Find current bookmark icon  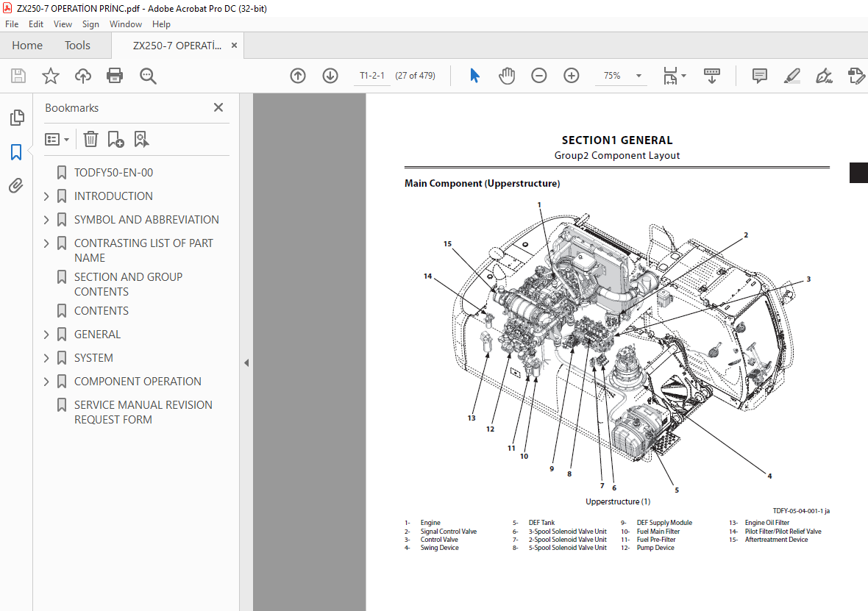141,139
